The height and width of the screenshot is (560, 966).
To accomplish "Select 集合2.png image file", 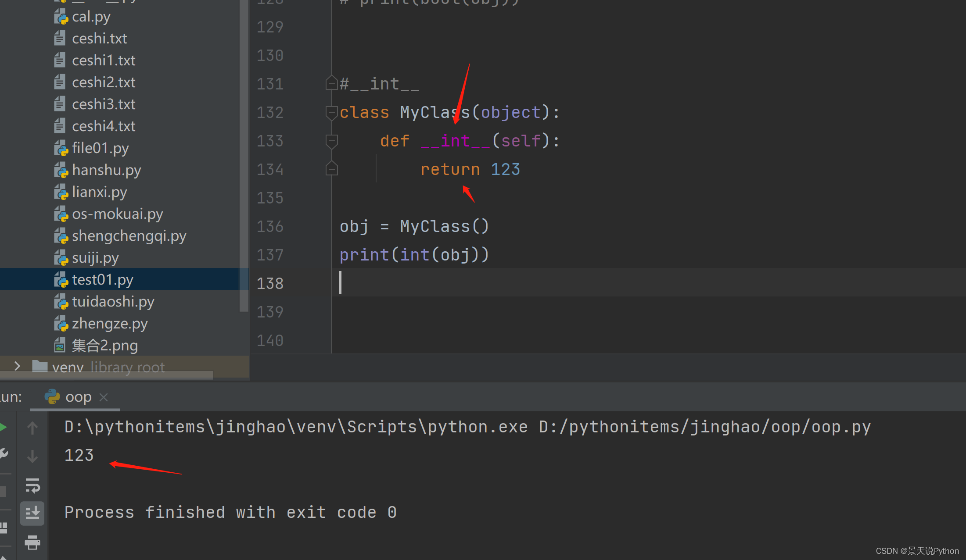I will (105, 346).
